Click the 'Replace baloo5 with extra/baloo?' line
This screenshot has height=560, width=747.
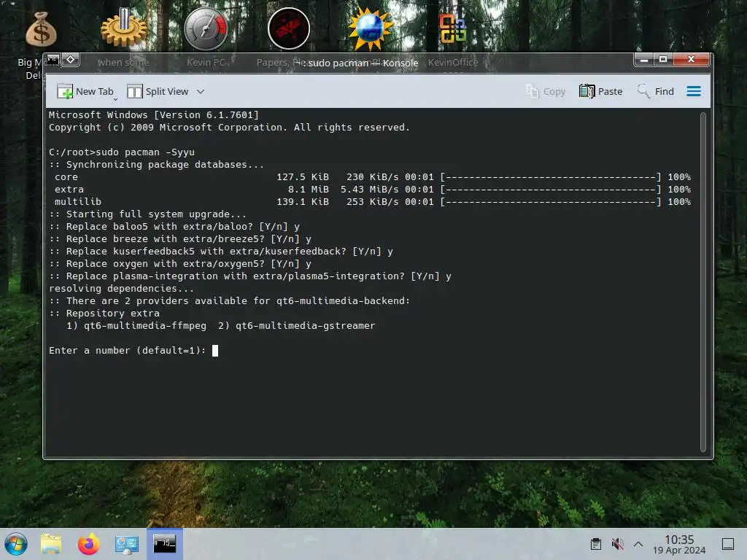coord(174,227)
